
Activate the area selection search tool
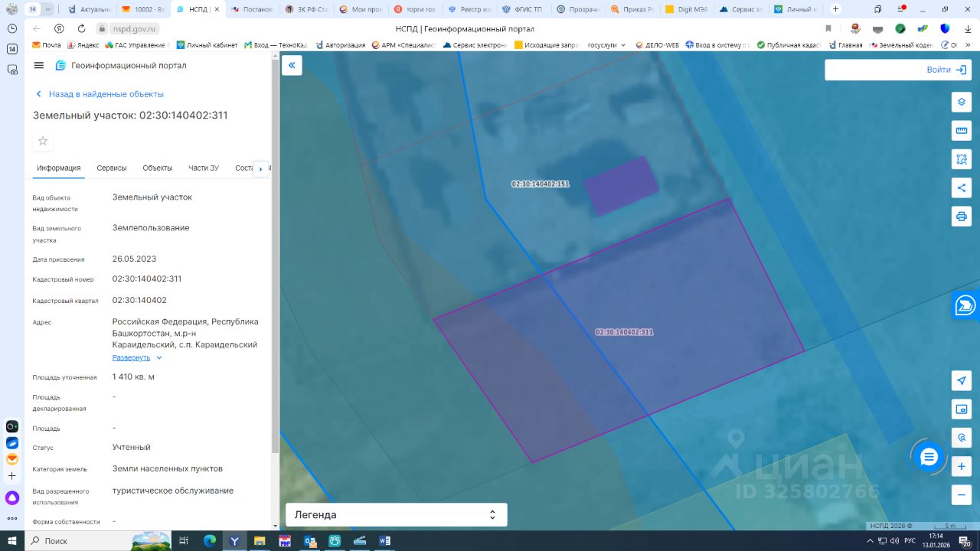(962, 159)
